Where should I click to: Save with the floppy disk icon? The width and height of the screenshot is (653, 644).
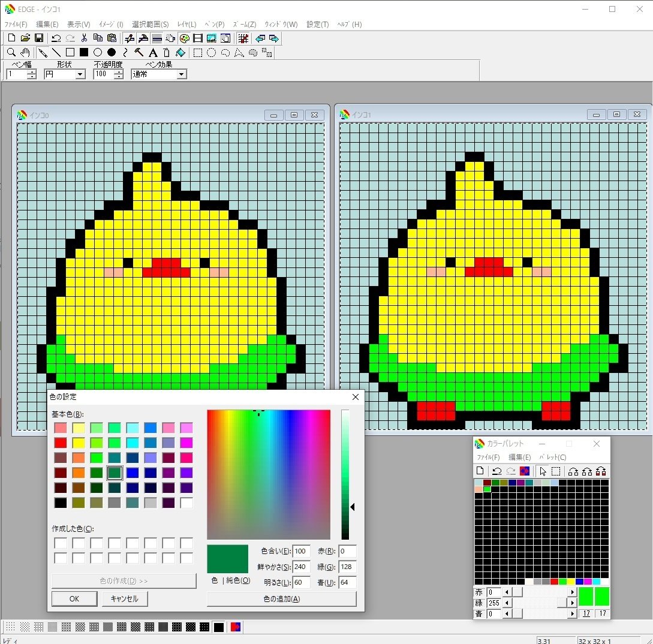click(39, 38)
